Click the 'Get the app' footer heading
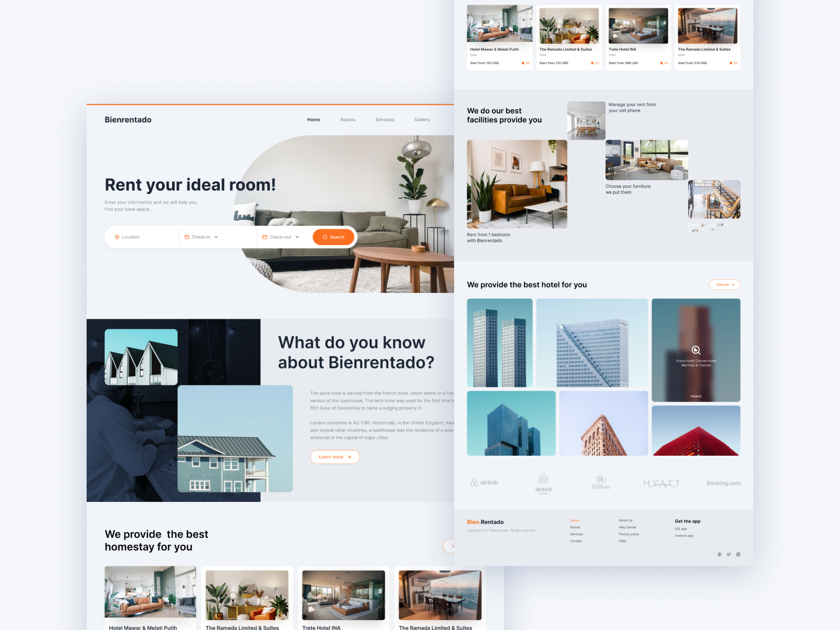The width and height of the screenshot is (840, 630). (x=688, y=521)
